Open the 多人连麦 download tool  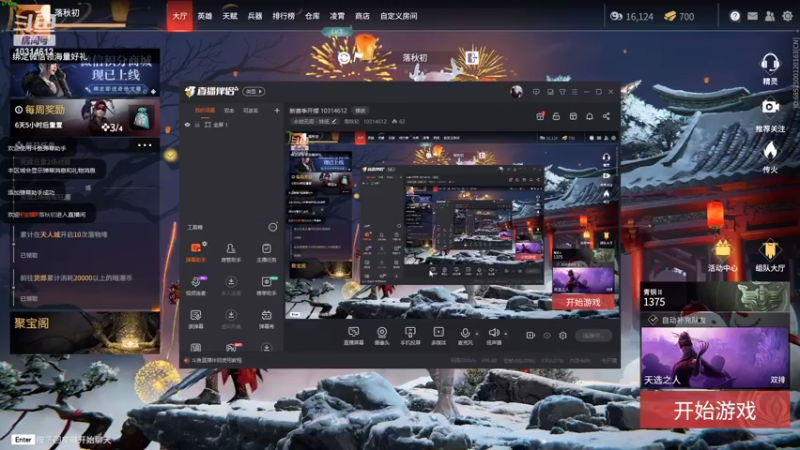point(231,286)
